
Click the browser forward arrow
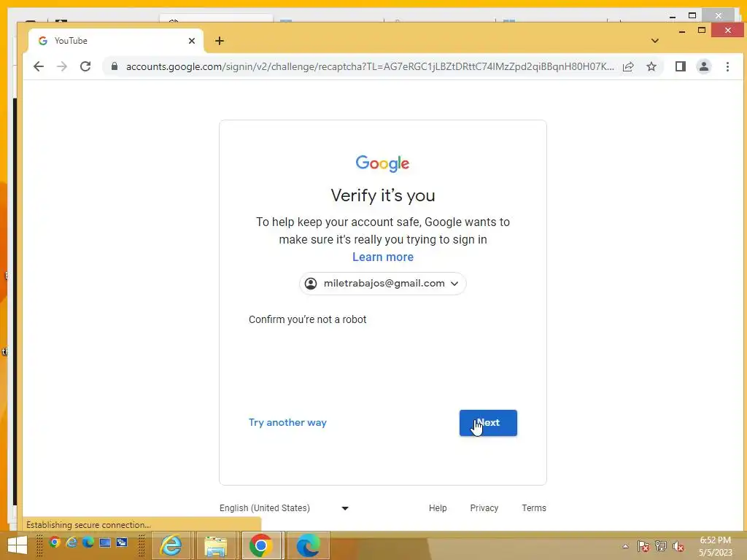pos(62,66)
